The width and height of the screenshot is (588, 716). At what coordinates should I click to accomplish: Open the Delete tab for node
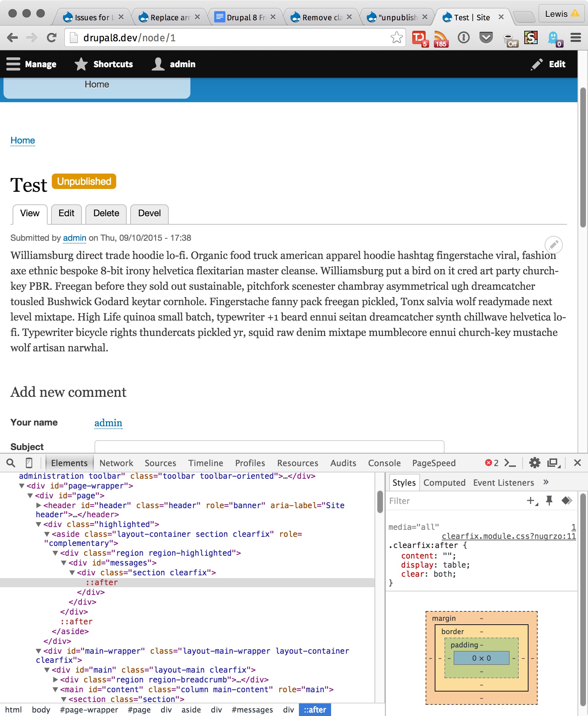[x=106, y=213]
